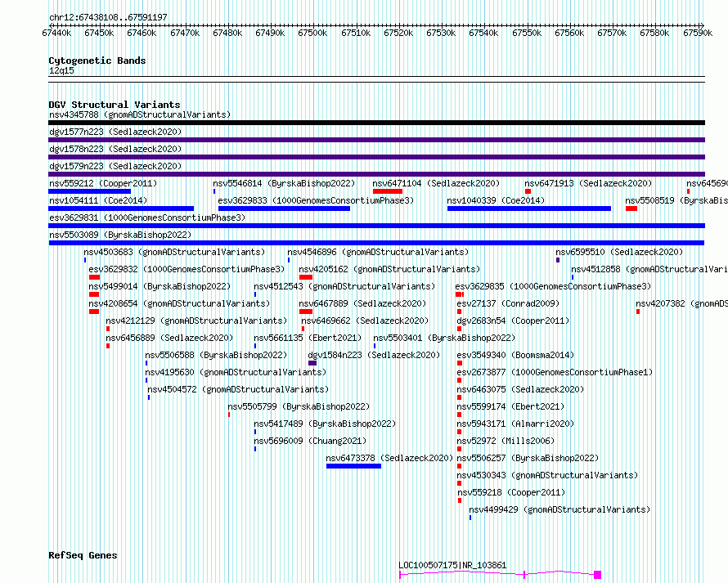This screenshot has width=728, height=583.
Task: Click nsv4207382 variant label
Action: [681, 303]
